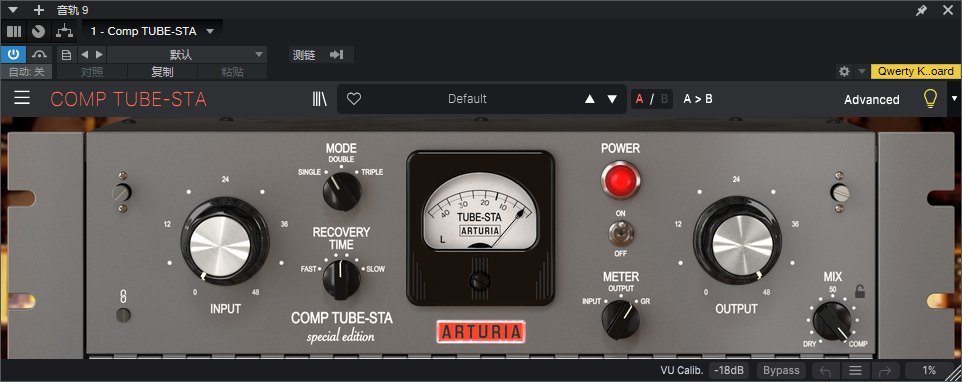962x382 pixels.
Task: Open the preset file page icon
Action: [67, 55]
